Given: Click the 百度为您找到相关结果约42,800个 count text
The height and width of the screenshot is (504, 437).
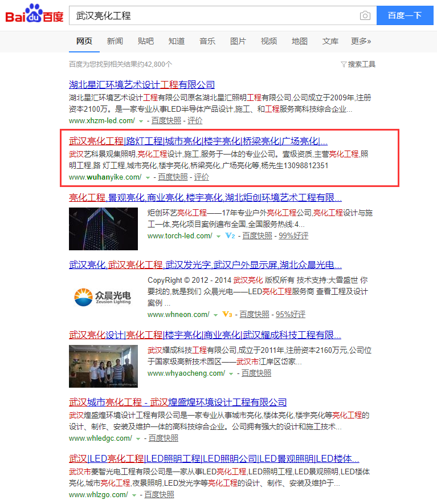Looking at the screenshot, I should pyautogui.click(x=120, y=64).
